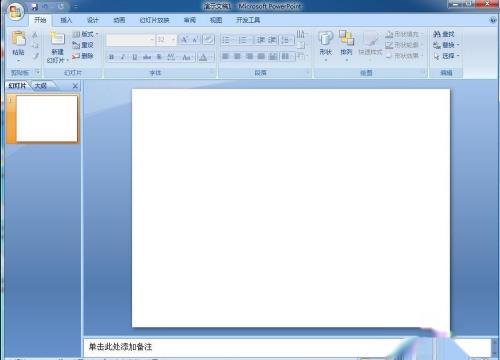The width and height of the screenshot is (500, 360).
Task: Open the 版式 layout dropdown
Action: pyautogui.click(x=86, y=34)
